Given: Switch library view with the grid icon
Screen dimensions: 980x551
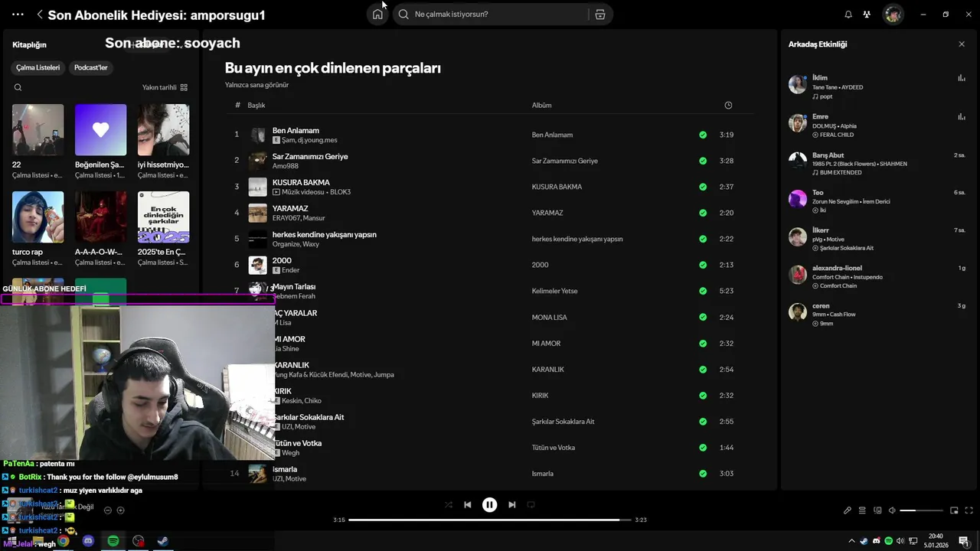Looking at the screenshot, I should 184,87.
